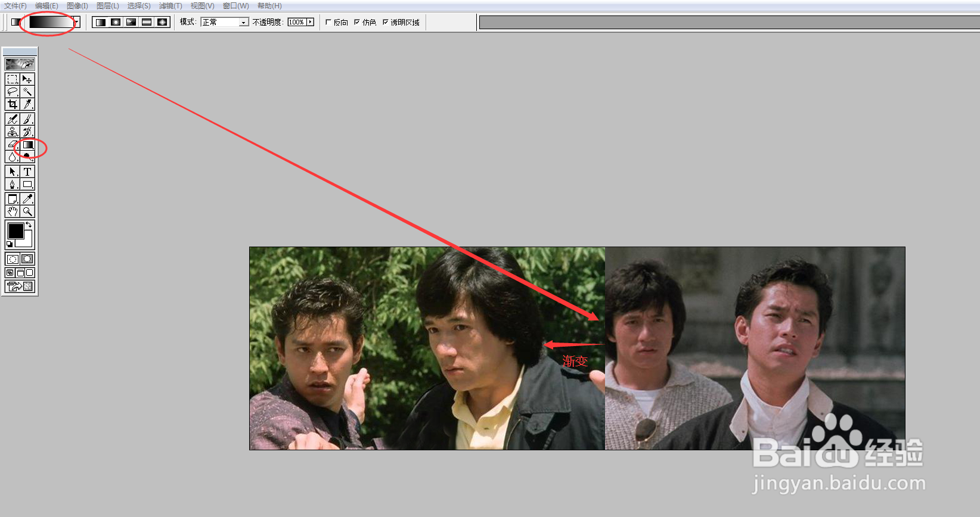Select the Airbrush tool

(13, 119)
